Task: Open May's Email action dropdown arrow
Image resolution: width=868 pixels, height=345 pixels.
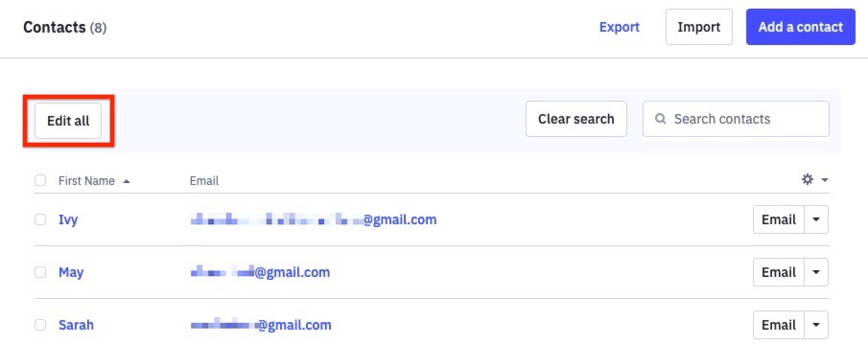Action: coord(816,272)
